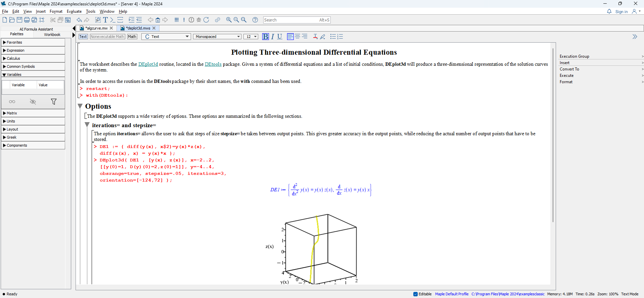
Task: Follow the DEplot3d hyperlink
Action: [x=148, y=64]
